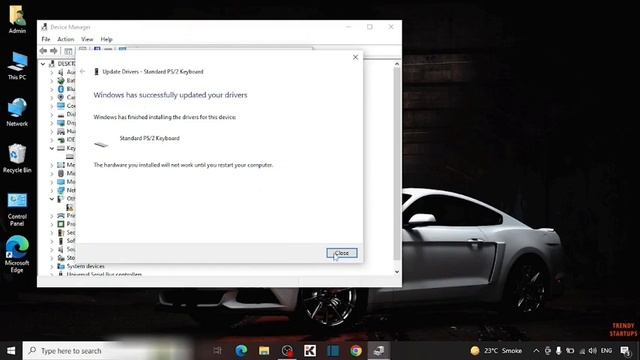Viewport: 640px width, 360px height.
Task: Open the K-logo app on the taskbar
Action: point(310,351)
